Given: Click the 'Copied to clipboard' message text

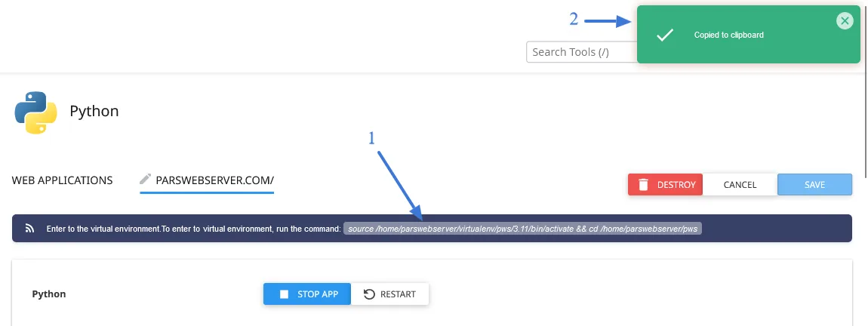Looking at the screenshot, I should tap(728, 35).
